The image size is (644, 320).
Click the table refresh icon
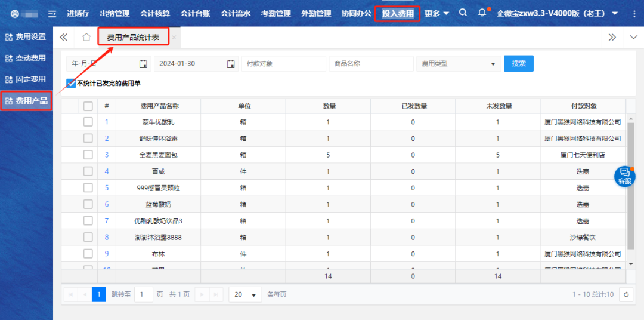[626, 294]
